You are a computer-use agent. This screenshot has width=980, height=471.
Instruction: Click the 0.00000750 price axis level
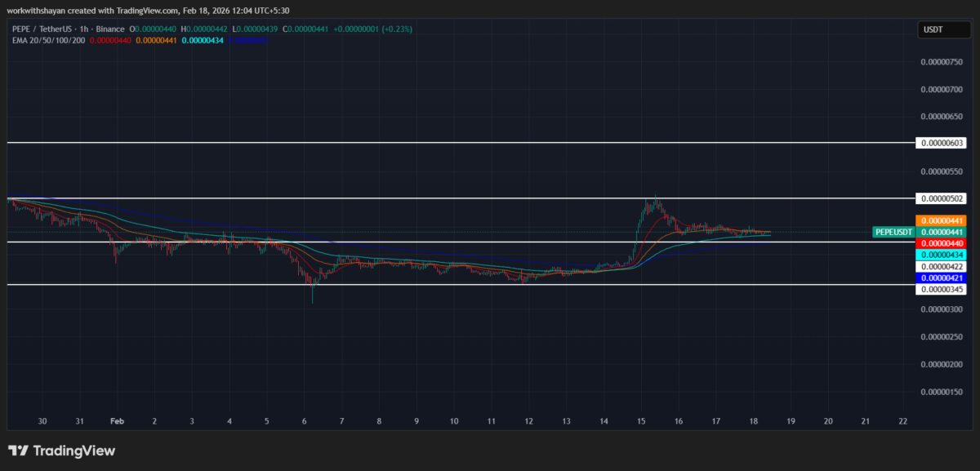click(x=940, y=61)
